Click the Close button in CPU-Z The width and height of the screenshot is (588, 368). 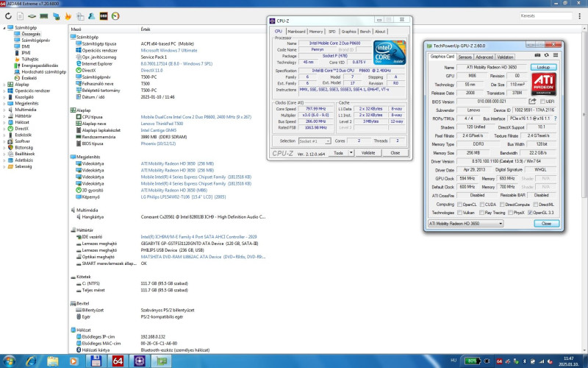pyautogui.click(x=395, y=153)
